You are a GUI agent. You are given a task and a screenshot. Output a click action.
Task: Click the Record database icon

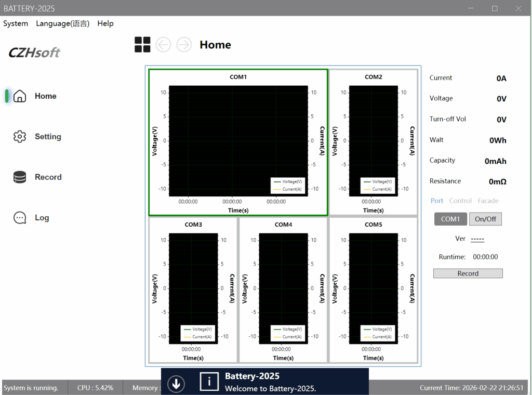click(x=20, y=177)
